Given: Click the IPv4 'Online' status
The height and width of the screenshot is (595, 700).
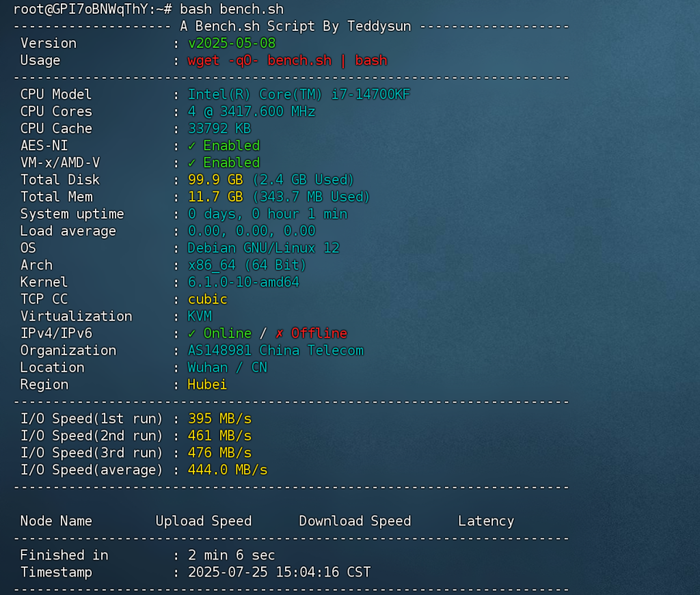Looking at the screenshot, I should [228, 333].
